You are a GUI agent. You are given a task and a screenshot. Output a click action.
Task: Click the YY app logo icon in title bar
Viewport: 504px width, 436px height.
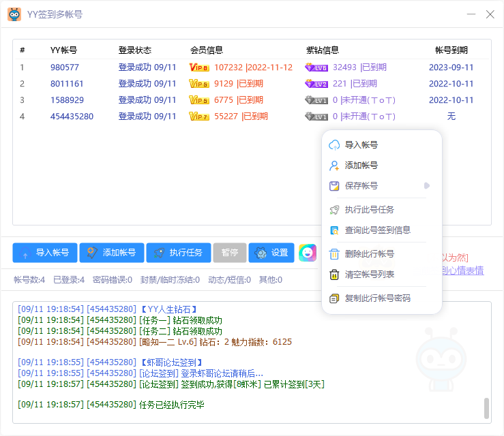click(14, 14)
